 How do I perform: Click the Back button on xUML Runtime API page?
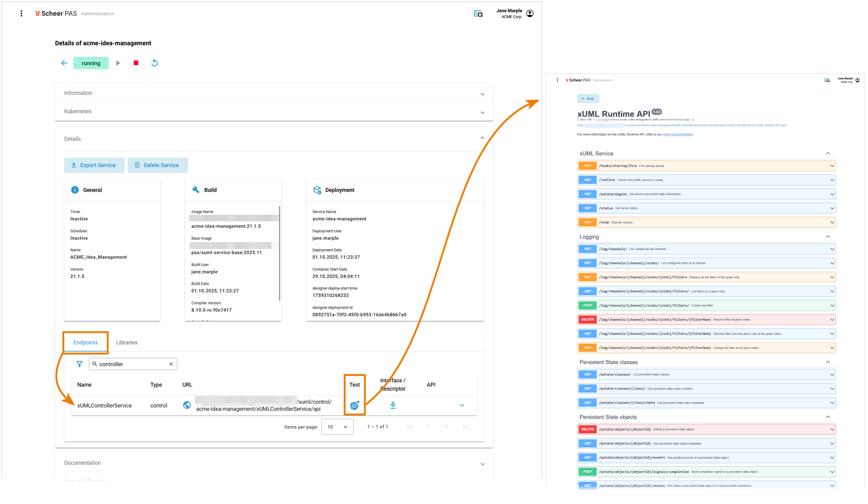pos(588,99)
